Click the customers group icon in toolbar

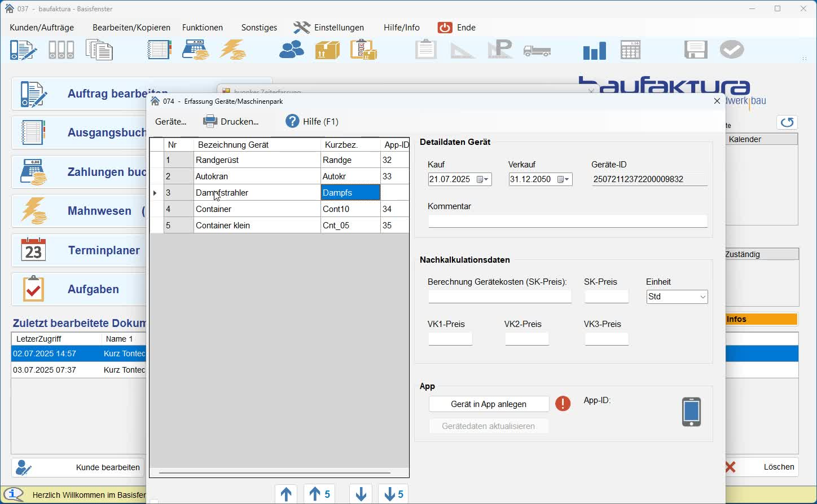[292, 50]
